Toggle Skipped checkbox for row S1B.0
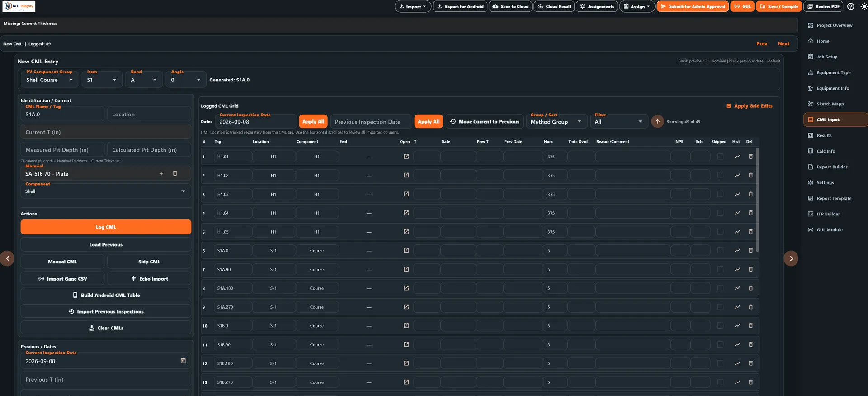 [x=720, y=326]
